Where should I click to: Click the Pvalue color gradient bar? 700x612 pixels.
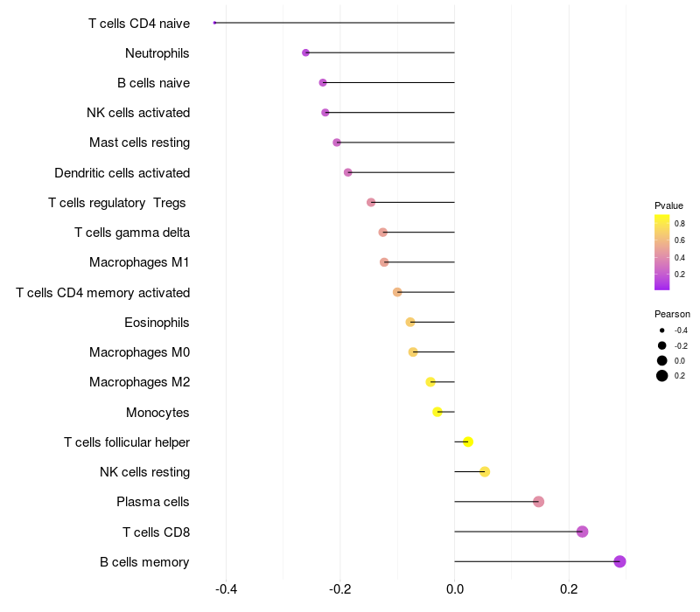661,253
